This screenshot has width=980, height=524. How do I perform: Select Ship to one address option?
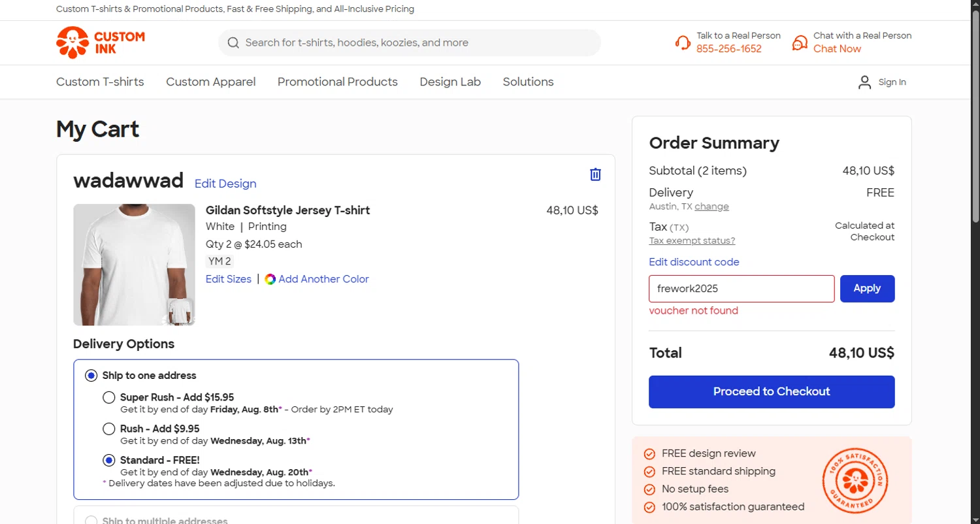[x=91, y=376]
